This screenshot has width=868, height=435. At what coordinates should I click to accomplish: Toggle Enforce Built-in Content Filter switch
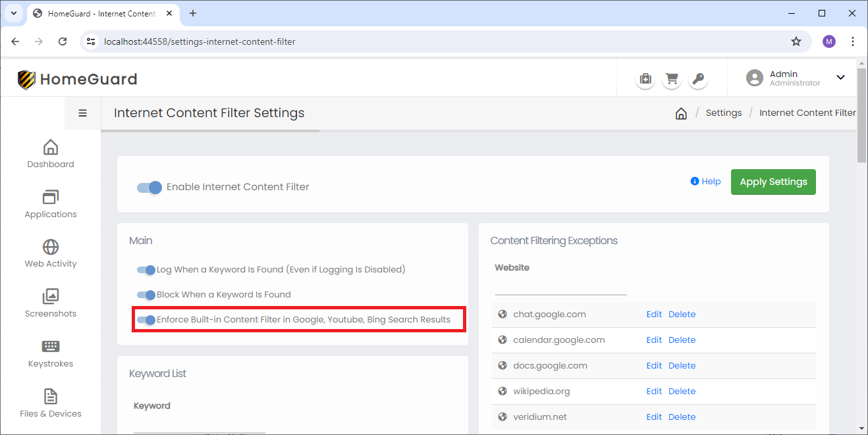click(x=146, y=320)
